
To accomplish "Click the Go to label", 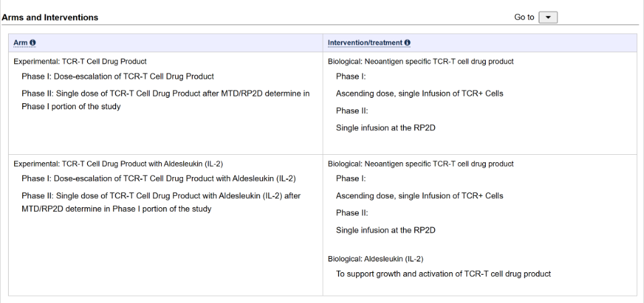I will coord(524,17).
